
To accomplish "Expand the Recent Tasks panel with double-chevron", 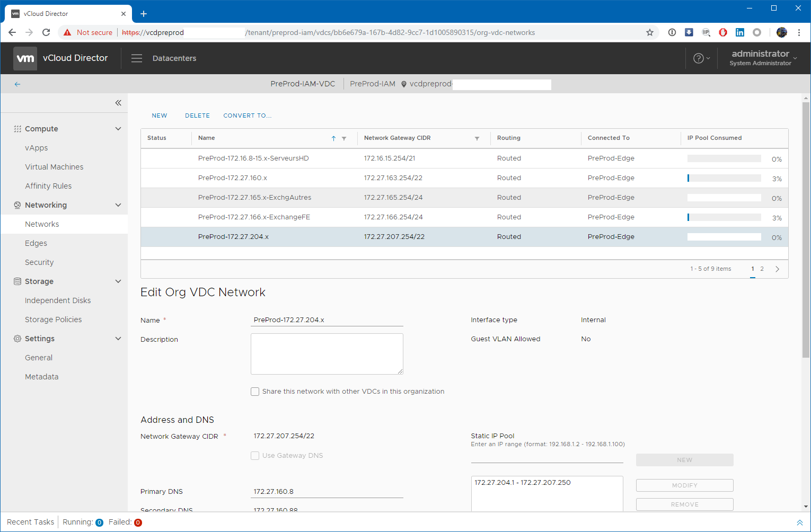I will pyautogui.click(x=799, y=522).
